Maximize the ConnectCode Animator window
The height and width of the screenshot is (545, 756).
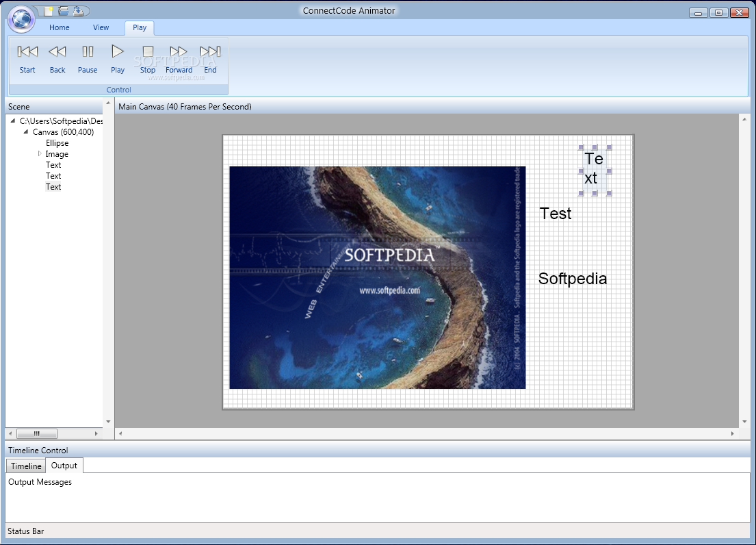coord(718,12)
